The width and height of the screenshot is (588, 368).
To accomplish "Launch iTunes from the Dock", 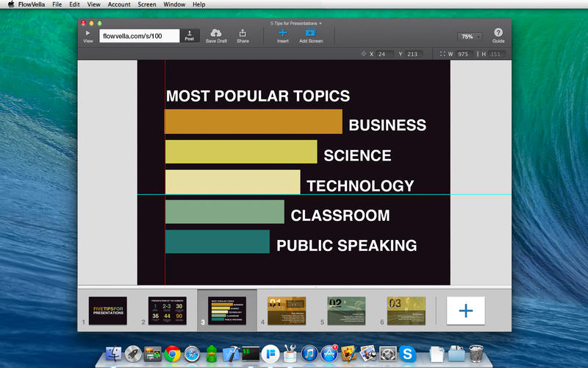I will [x=309, y=354].
